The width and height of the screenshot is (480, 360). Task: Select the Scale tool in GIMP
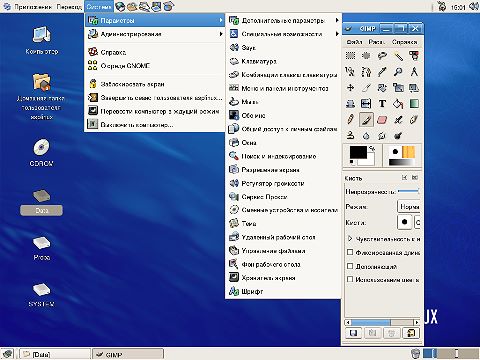tap(398, 88)
